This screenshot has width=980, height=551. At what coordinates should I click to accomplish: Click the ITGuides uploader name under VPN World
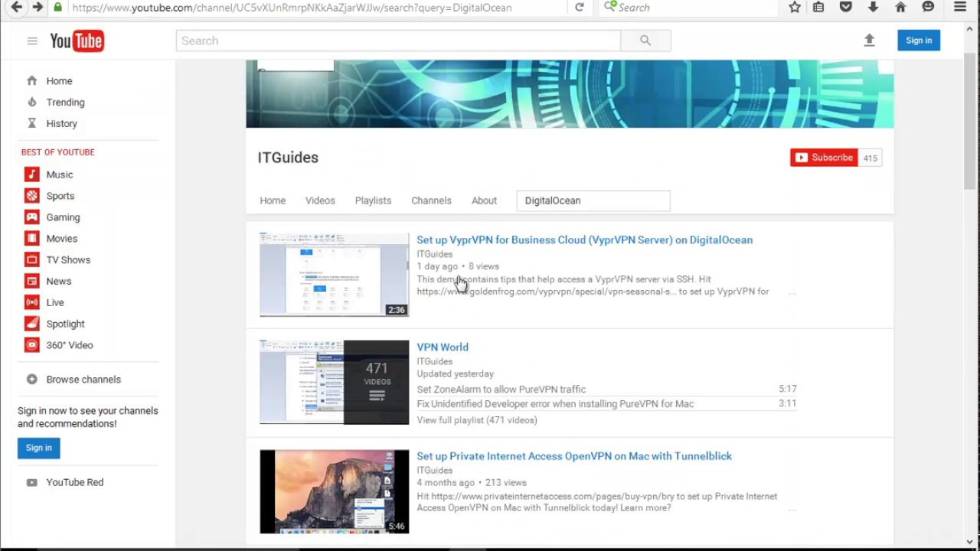pos(434,361)
